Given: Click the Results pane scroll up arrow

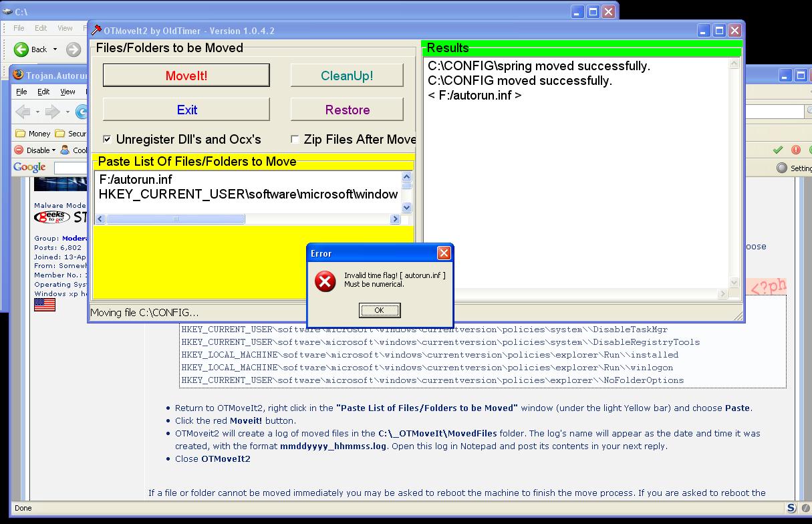Looking at the screenshot, I should coord(734,63).
